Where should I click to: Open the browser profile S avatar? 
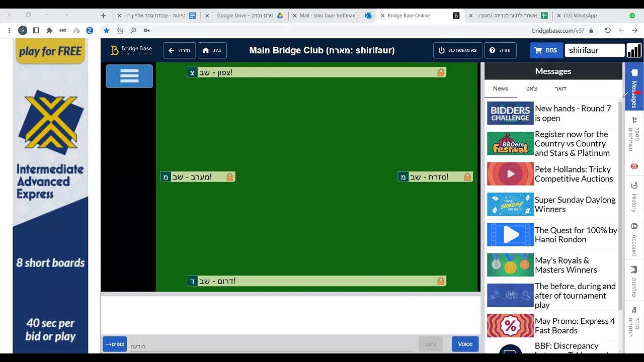tap(23, 31)
